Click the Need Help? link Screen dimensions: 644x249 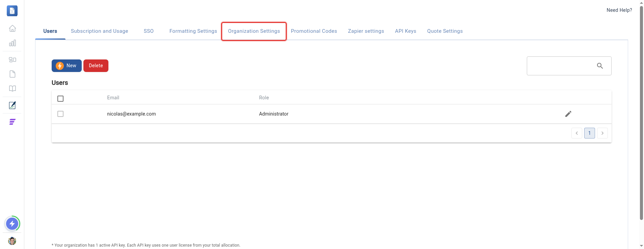619,10
